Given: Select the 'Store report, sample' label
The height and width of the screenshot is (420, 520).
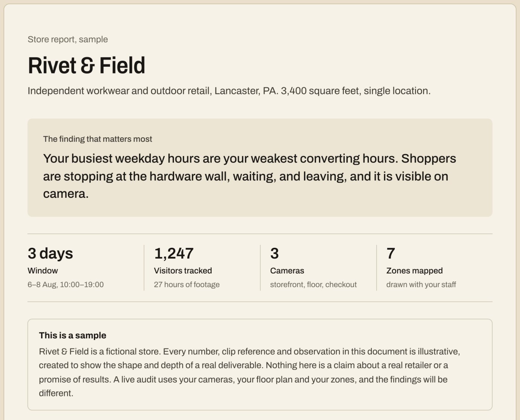Looking at the screenshot, I should 68,39.
